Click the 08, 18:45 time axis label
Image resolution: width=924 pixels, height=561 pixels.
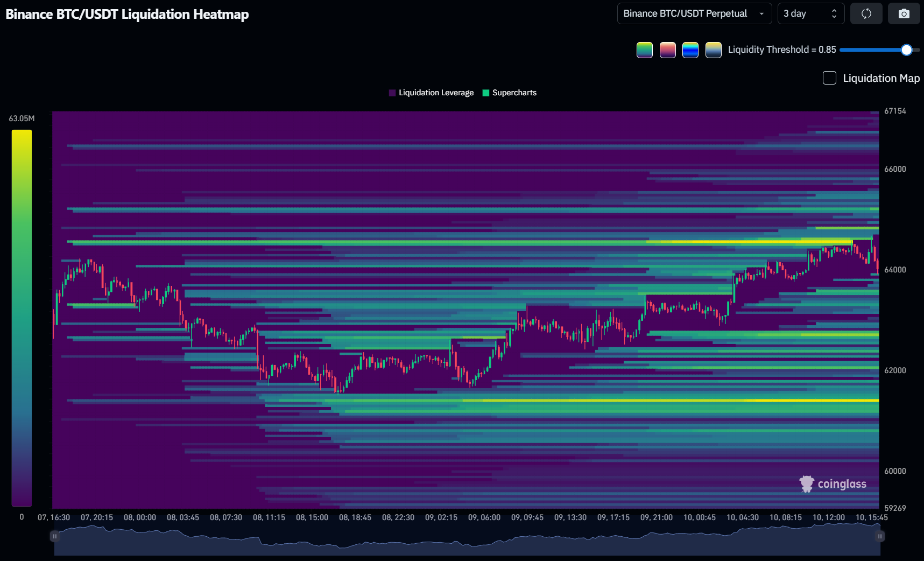(x=355, y=517)
